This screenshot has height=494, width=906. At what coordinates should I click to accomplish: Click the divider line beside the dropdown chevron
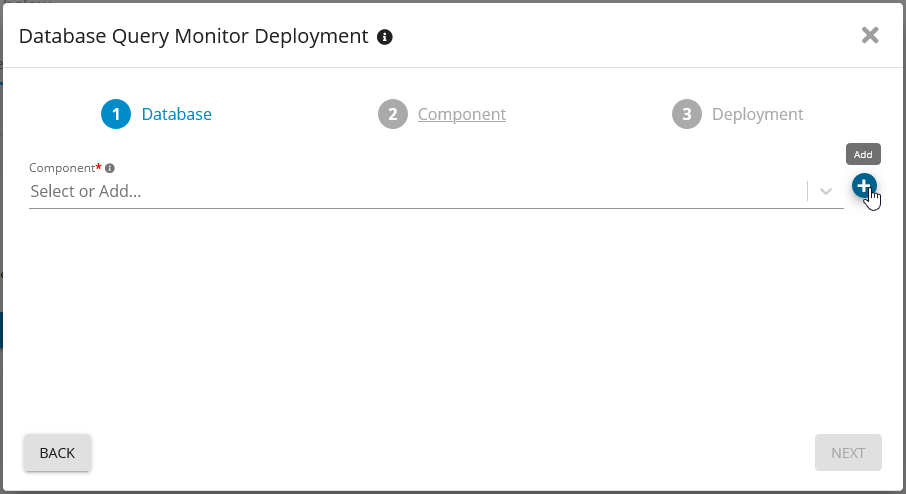click(x=807, y=191)
